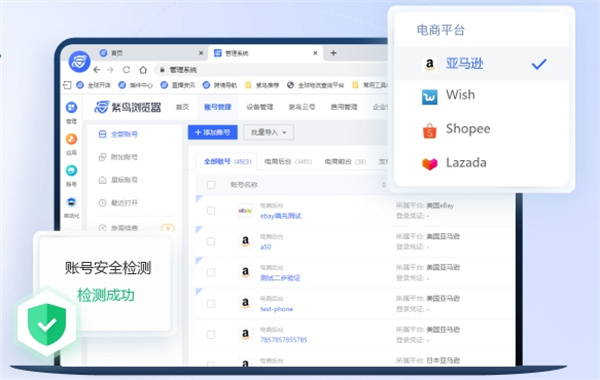Select 星标账号 in the left menu
The height and width of the screenshot is (380, 600).
pyautogui.click(x=118, y=180)
